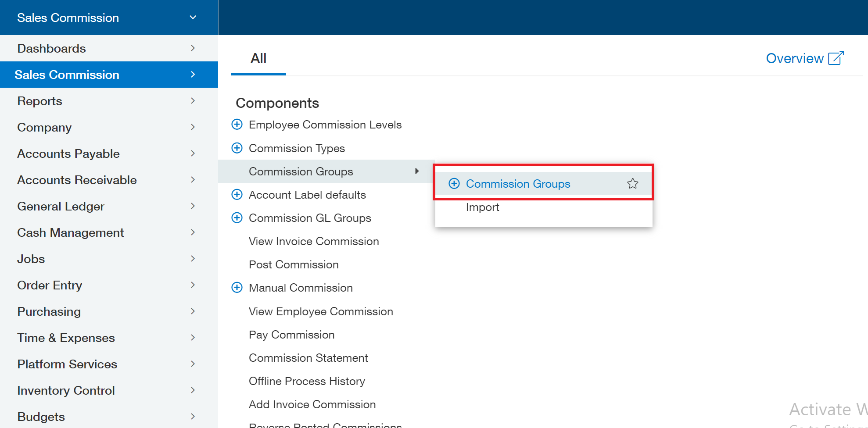Click the Accounts Receivable sidebar item

[x=109, y=180]
